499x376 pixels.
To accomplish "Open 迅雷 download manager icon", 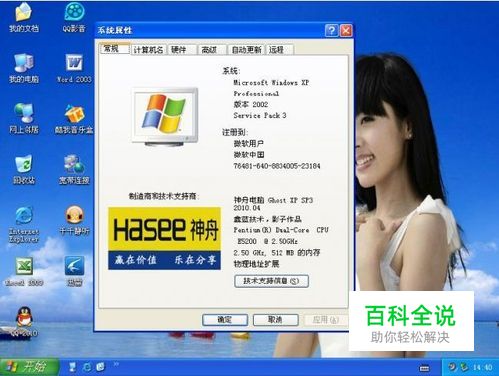I will [x=74, y=272].
